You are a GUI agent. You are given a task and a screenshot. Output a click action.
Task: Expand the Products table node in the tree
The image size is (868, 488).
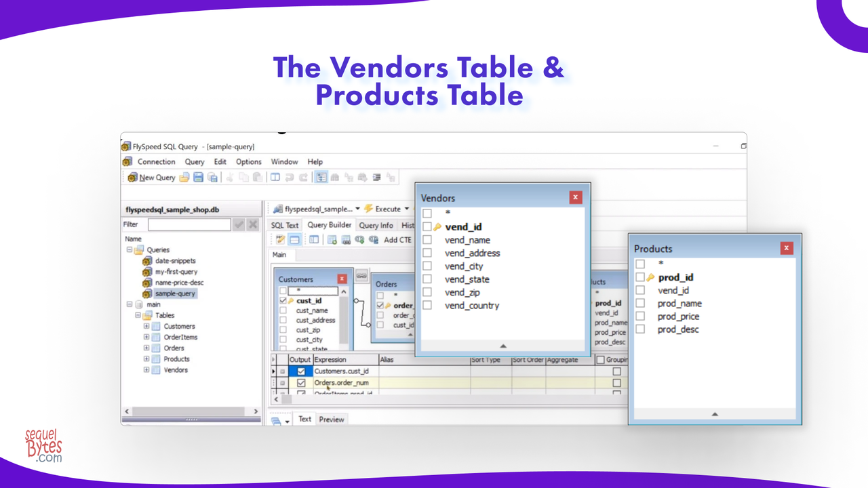click(x=146, y=359)
